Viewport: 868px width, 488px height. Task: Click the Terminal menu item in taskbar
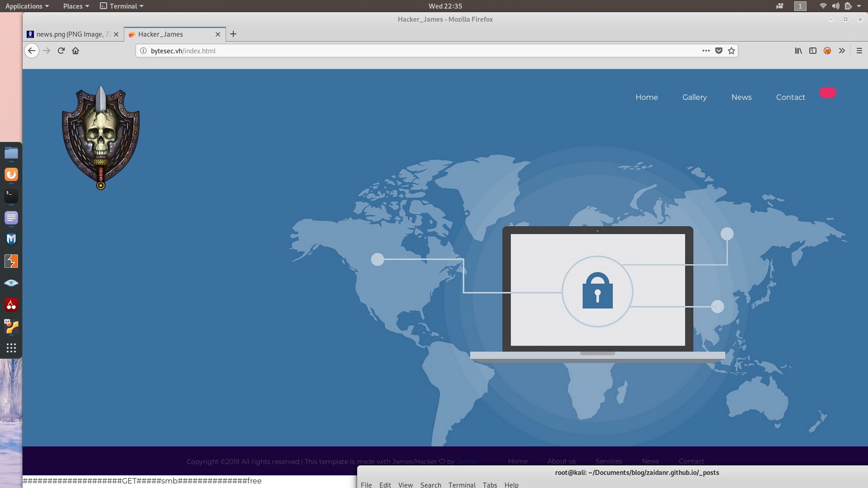[122, 6]
